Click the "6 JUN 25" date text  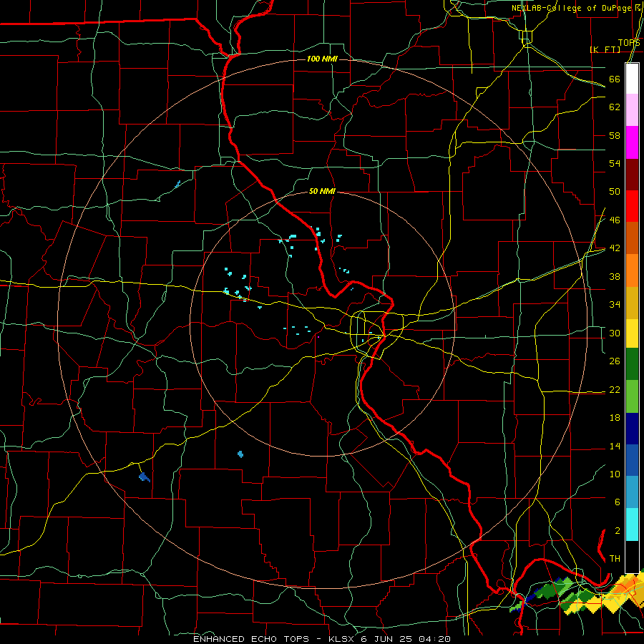388,639
